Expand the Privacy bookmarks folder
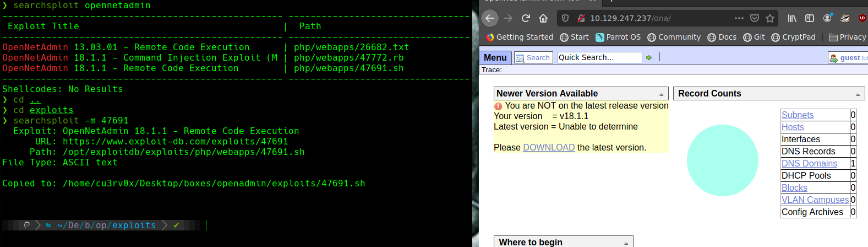868x247 pixels. pyautogui.click(x=848, y=37)
